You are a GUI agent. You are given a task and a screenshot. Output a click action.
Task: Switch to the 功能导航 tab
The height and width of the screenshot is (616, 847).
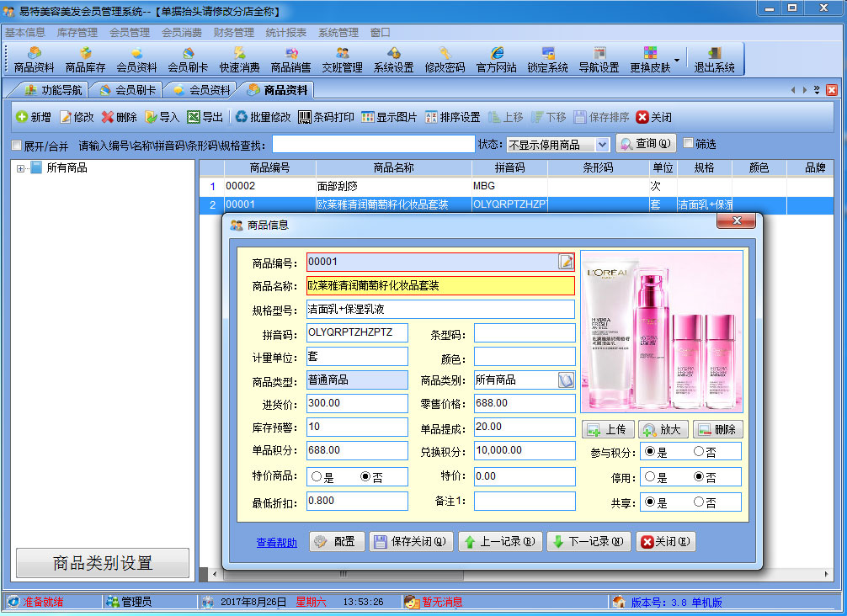[54, 90]
